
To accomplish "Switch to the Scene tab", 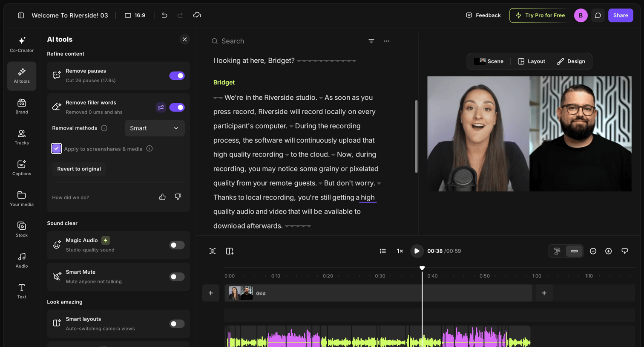I will (489, 61).
